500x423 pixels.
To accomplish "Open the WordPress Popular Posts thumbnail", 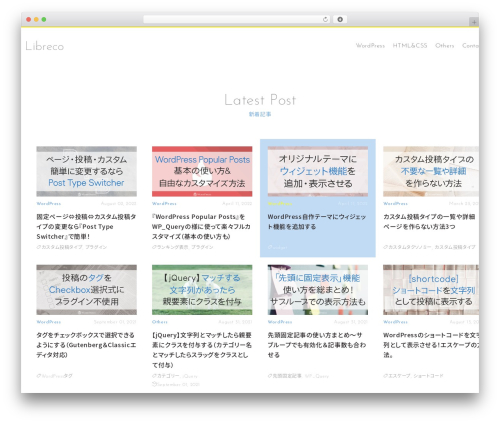I will [202, 171].
